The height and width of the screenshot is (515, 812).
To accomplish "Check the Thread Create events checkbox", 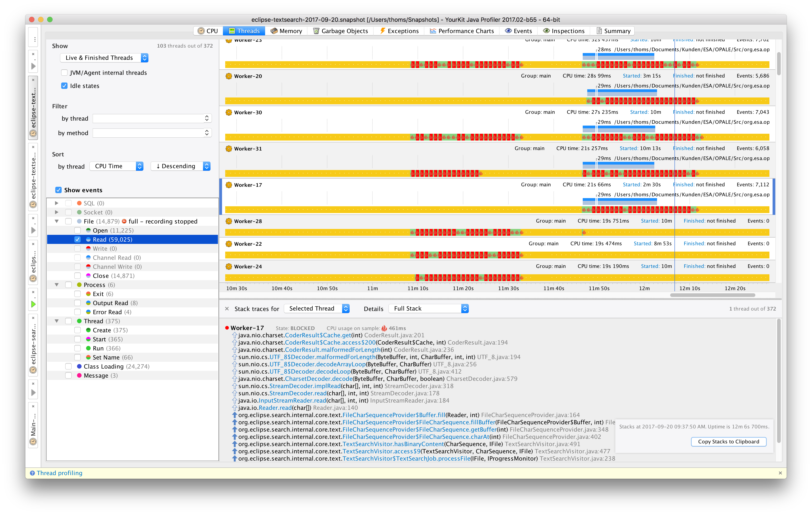I will tap(77, 330).
